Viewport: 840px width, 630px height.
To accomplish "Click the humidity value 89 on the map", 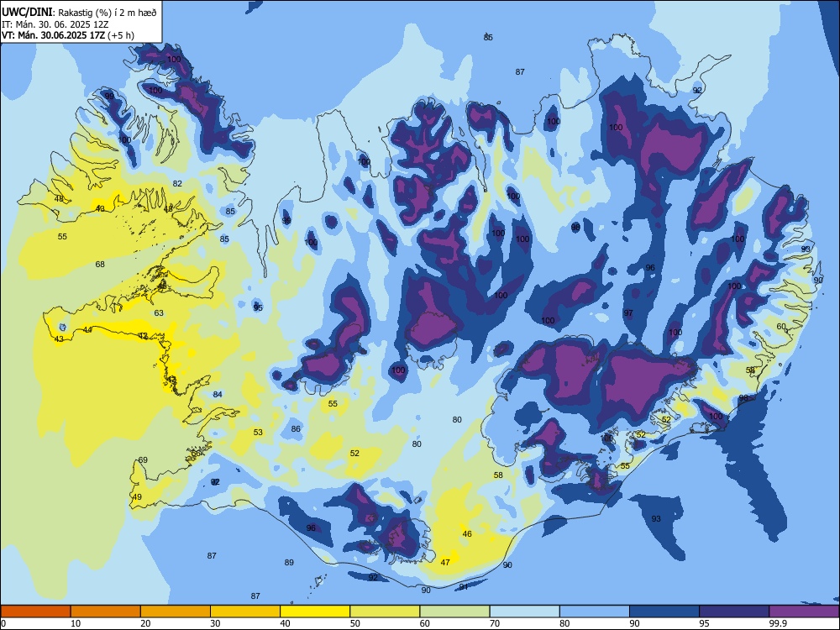I will pos(289,563).
